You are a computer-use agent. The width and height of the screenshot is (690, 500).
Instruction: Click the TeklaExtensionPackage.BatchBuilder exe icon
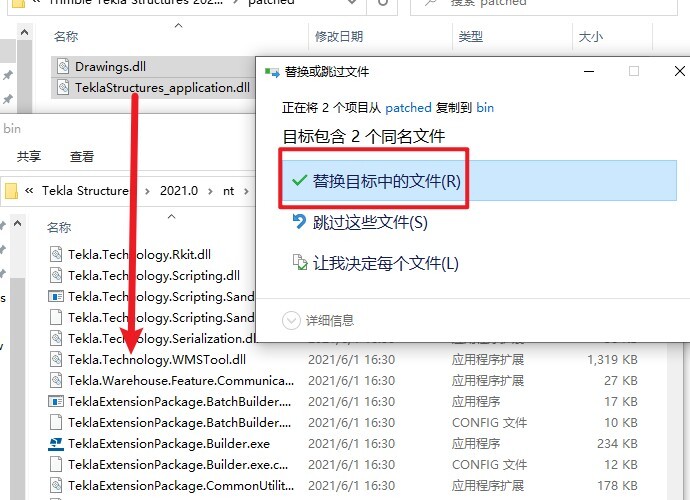(x=57, y=401)
